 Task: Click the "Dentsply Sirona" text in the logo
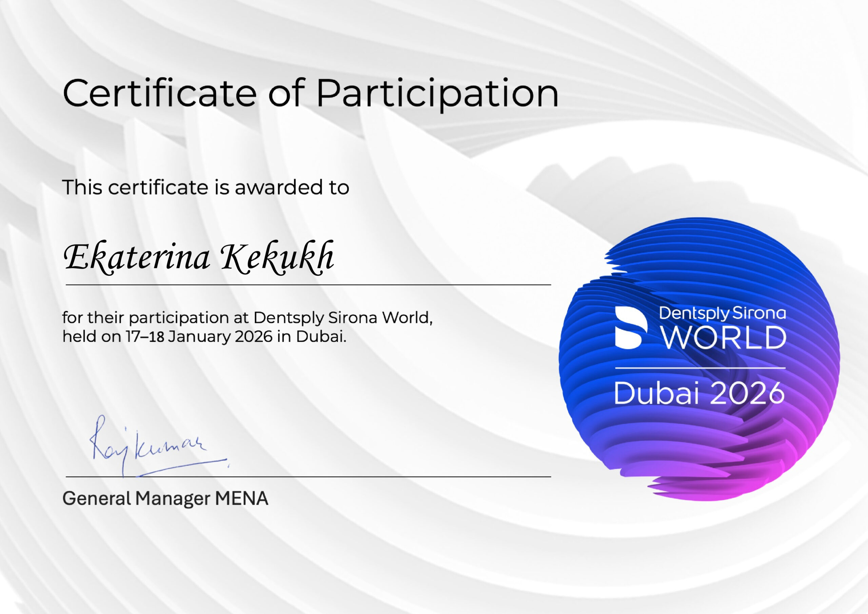pos(722,313)
